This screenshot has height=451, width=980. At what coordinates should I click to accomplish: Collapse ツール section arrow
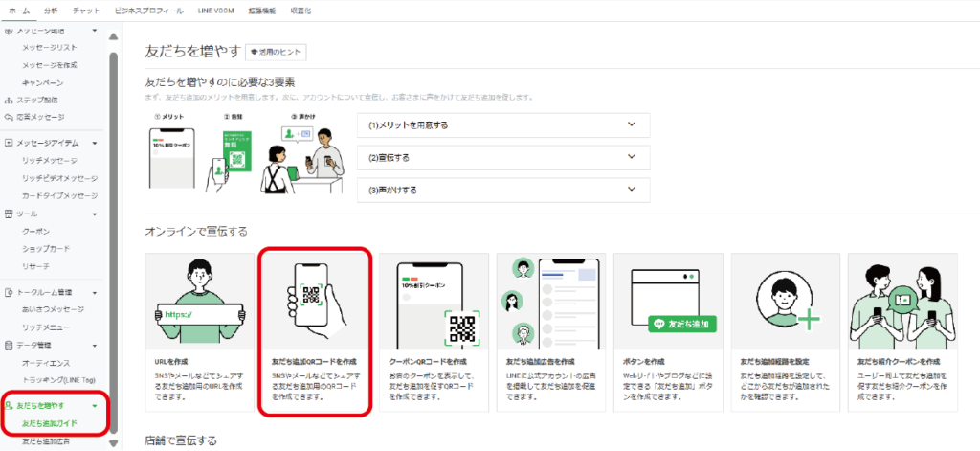95,214
